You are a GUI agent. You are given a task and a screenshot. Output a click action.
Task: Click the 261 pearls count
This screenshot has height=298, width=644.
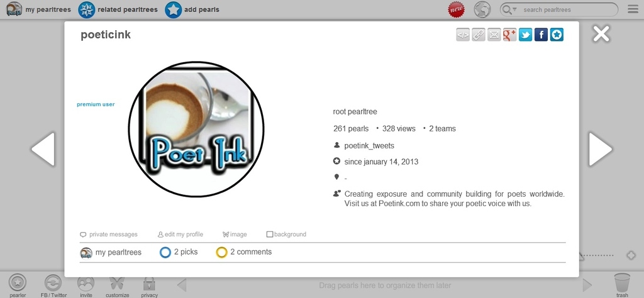click(351, 128)
